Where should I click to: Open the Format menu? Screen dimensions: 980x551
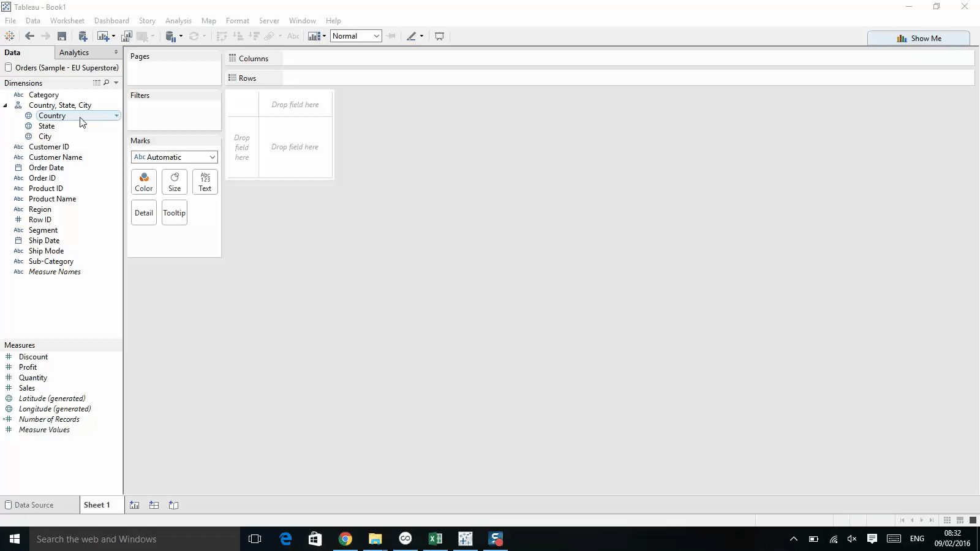click(x=238, y=21)
